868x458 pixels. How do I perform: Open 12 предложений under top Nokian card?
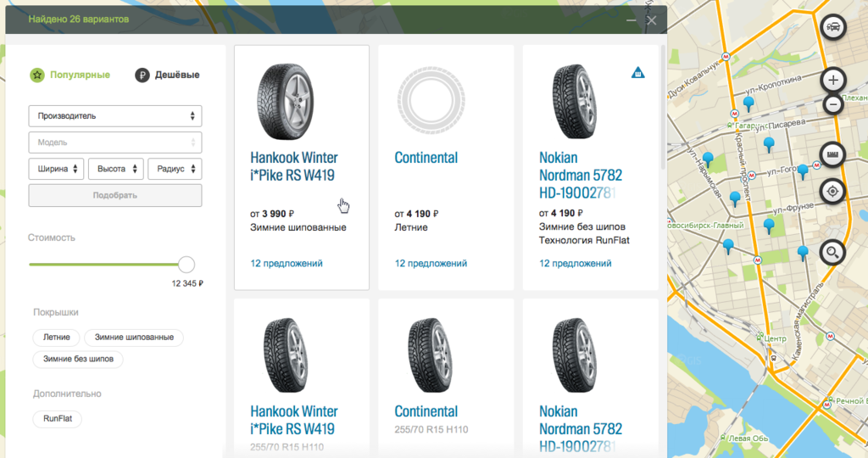pos(576,264)
